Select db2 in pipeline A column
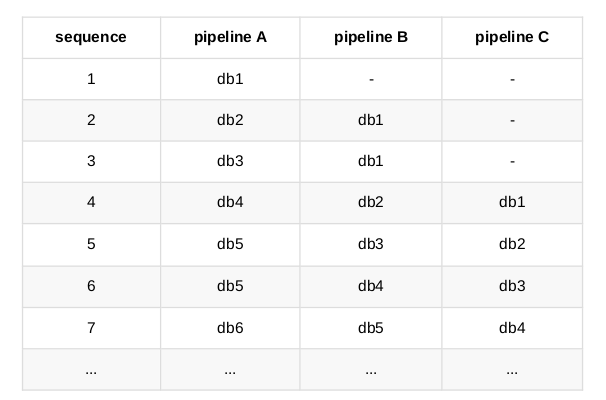The image size is (606, 400). (230, 120)
